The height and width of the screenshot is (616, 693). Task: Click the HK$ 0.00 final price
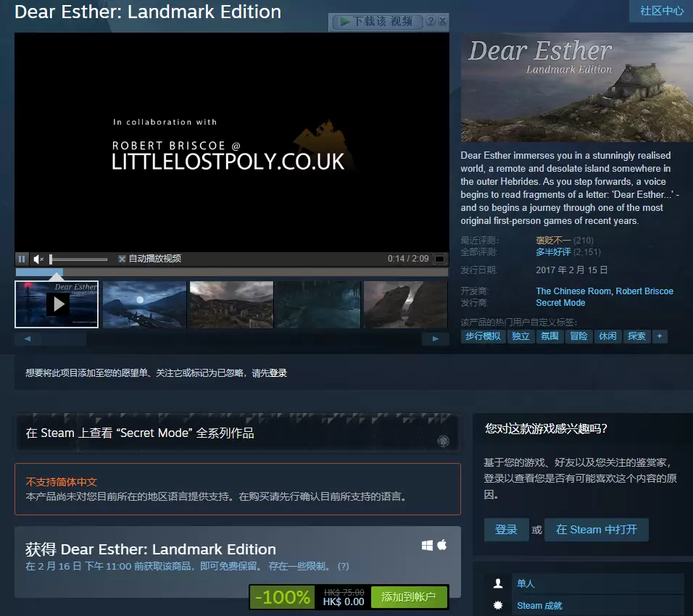coord(344,602)
